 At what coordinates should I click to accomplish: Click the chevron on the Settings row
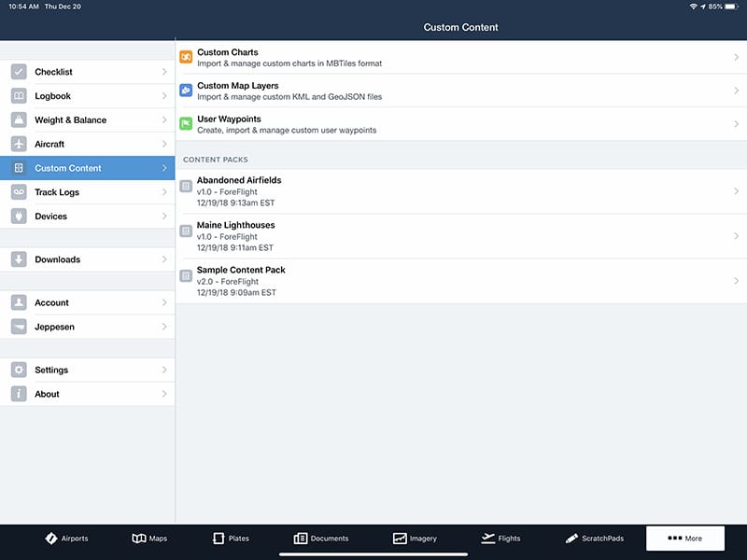coord(164,370)
